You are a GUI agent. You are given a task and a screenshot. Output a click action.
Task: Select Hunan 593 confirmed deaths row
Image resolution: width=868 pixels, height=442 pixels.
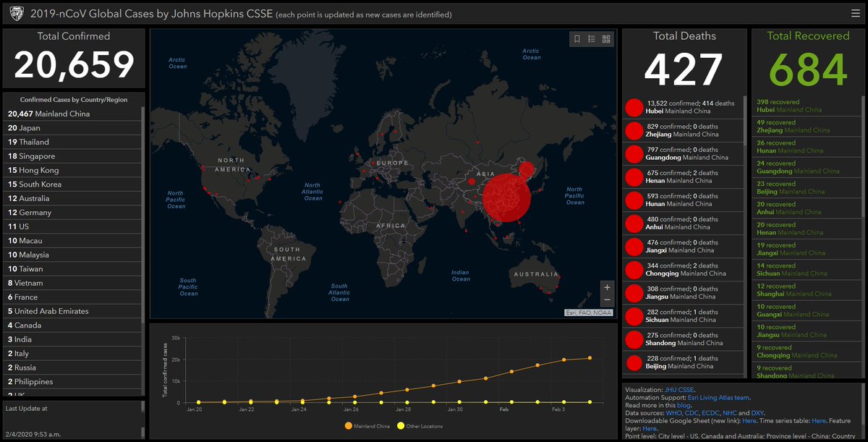pos(682,200)
